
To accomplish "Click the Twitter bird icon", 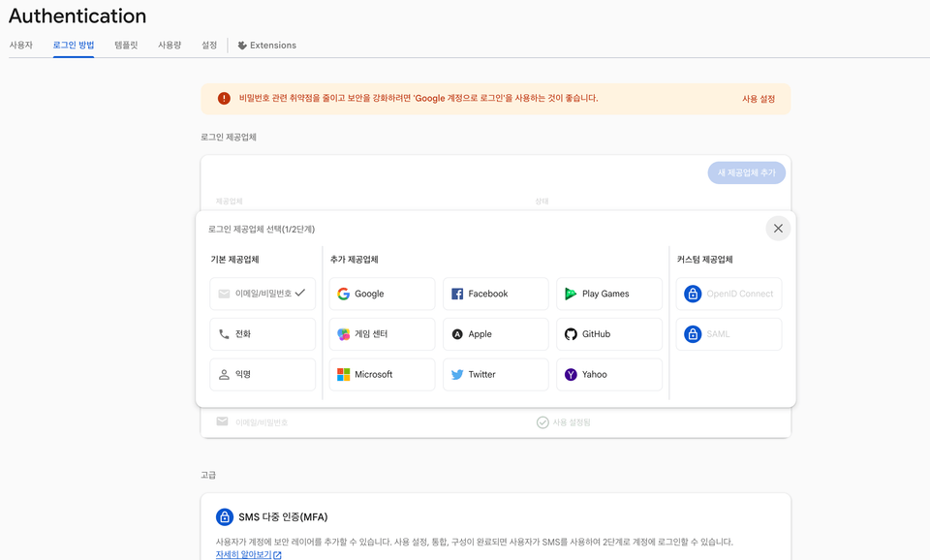I will 457,374.
